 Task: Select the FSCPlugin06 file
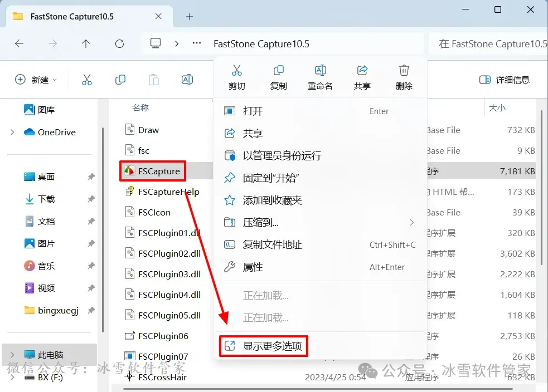157,336
